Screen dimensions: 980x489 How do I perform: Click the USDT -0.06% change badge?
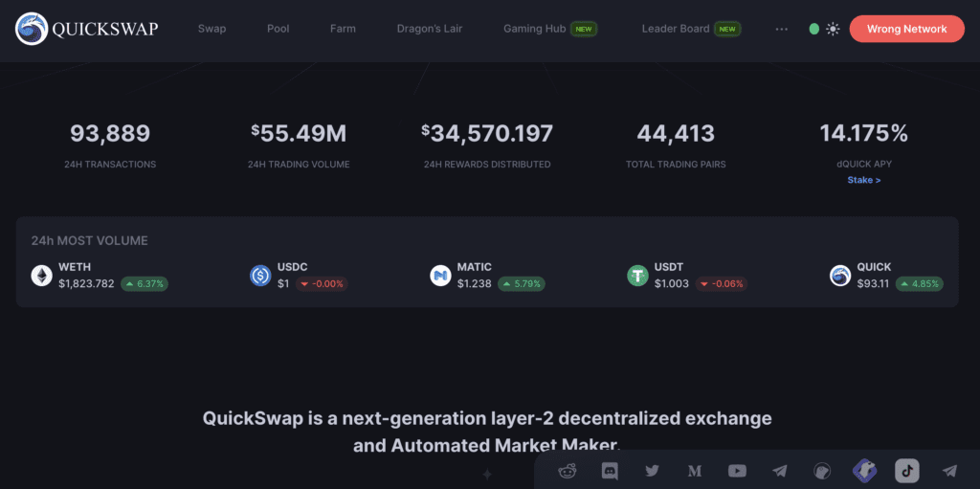tap(722, 284)
